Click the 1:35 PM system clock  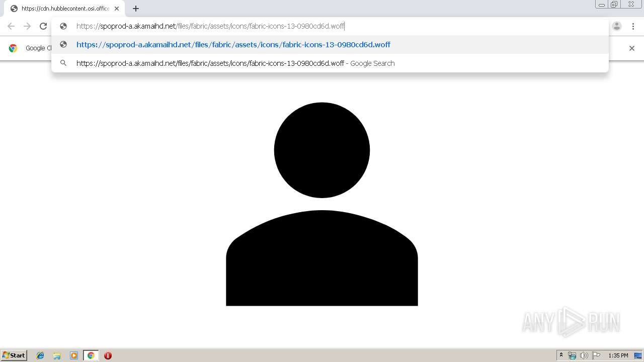point(618,355)
